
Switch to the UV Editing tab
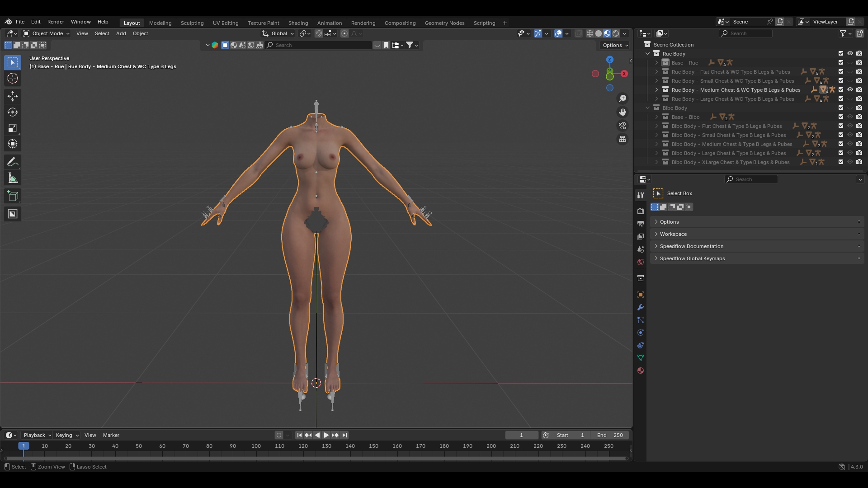[x=226, y=23]
